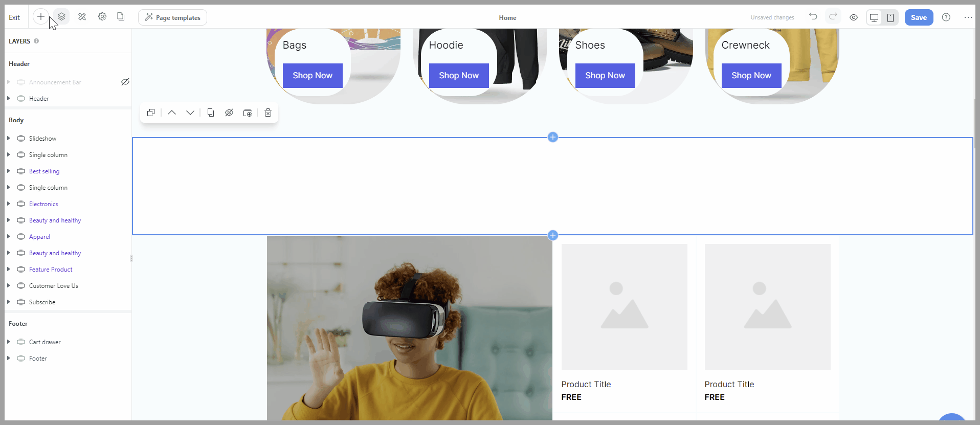Click Shop Now under Bags
Image resolution: width=980 pixels, height=425 pixels.
pos(313,76)
